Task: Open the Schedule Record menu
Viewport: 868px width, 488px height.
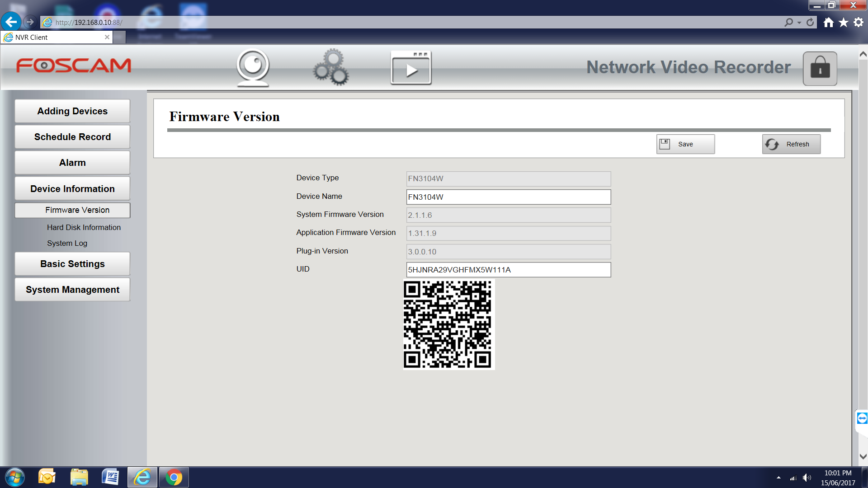Action: (x=72, y=137)
